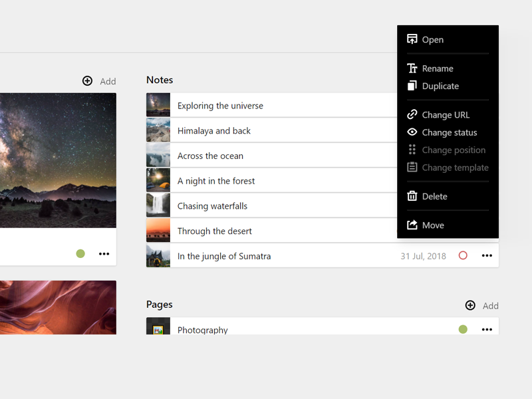Open options menu for In the jungle of Sumatra

[487, 255]
